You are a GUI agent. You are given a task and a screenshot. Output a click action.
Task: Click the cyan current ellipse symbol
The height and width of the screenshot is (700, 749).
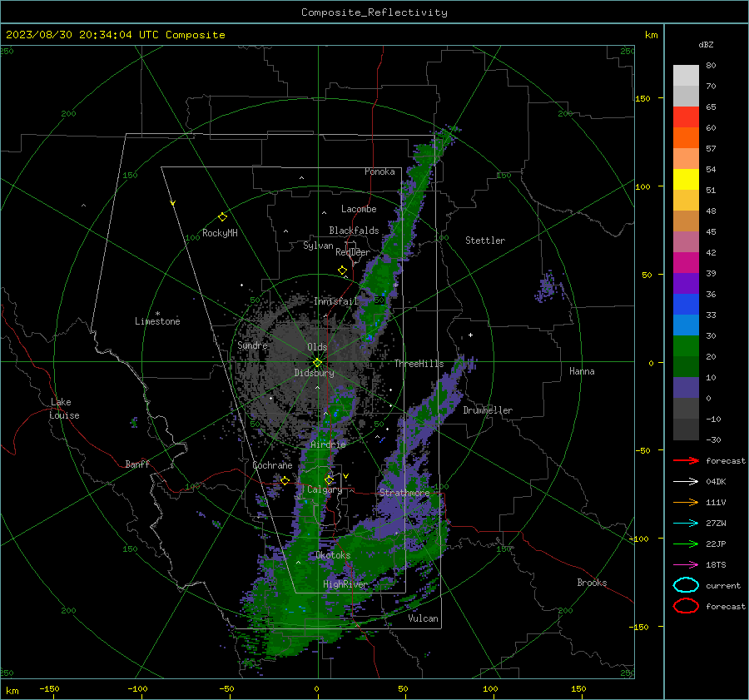click(686, 585)
